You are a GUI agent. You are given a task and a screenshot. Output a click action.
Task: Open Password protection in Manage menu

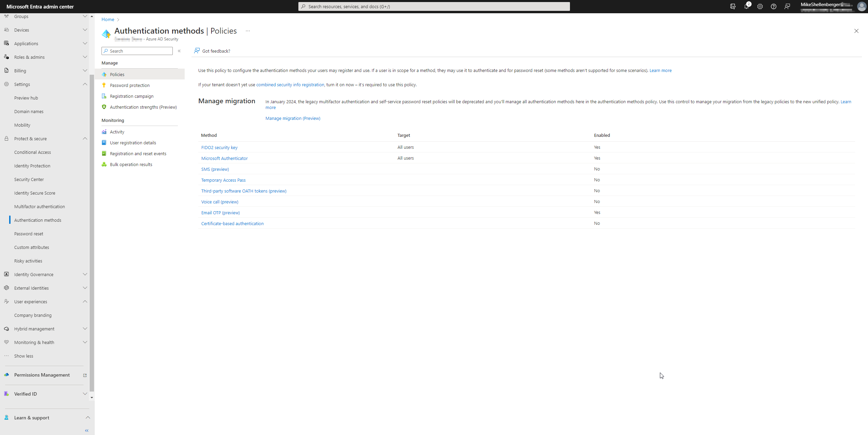click(130, 85)
